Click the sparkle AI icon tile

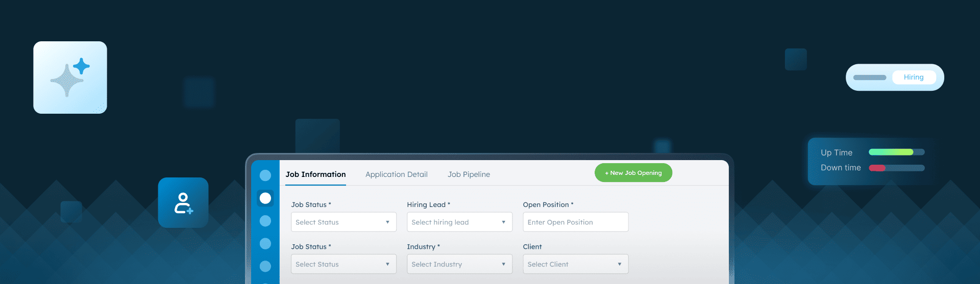[x=70, y=78]
